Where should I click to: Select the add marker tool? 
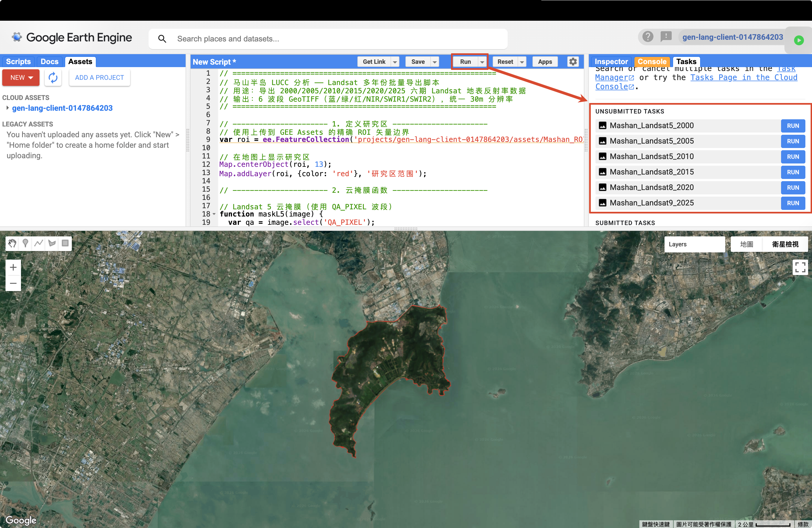coord(25,243)
